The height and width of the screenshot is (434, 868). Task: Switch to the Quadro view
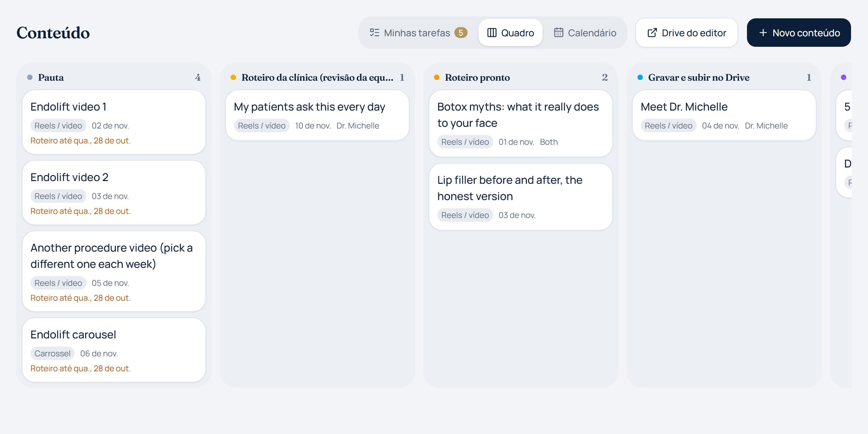[x=510, y=33]
